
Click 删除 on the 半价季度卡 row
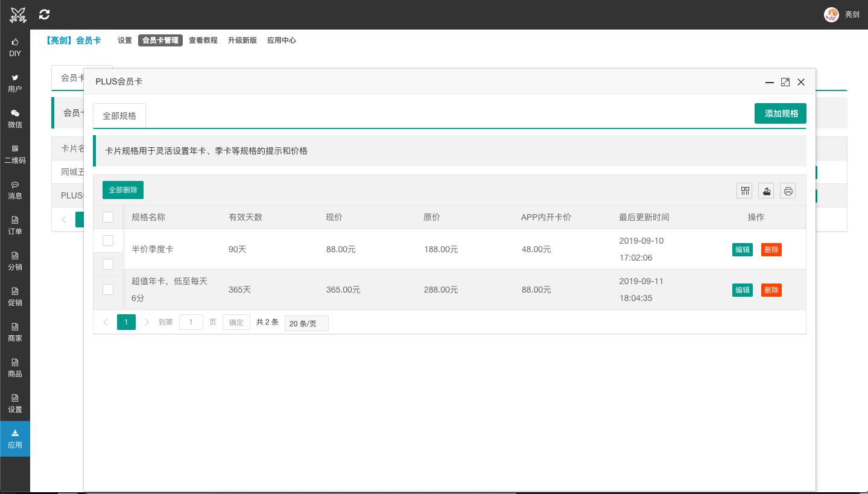pyautogui.click(x=771, y=249)
